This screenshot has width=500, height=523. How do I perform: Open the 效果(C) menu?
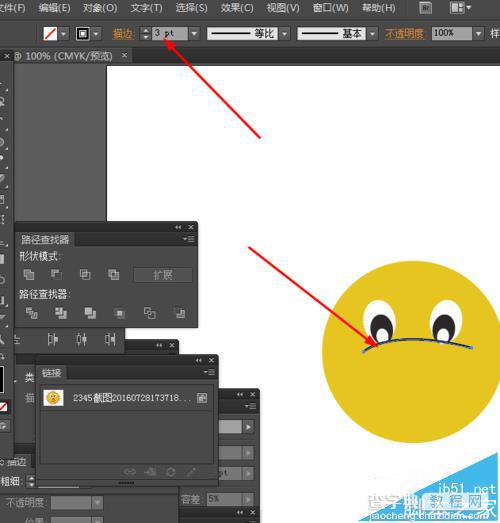(237, 8)
